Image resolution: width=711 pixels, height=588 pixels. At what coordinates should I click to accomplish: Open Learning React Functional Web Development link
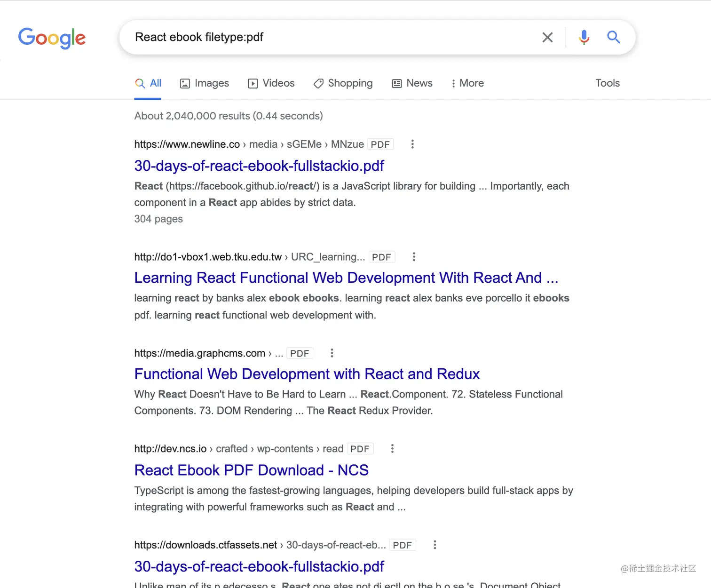coord(346,278)
